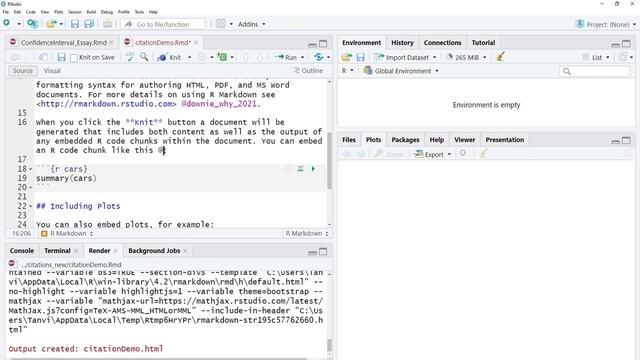
Task: Refresh the Environment pane
Action: [622, 57]
